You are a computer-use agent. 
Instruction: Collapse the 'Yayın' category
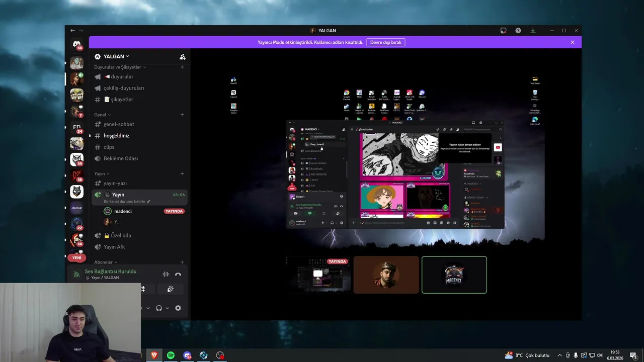pyautogui.click(x=102, y=174)
